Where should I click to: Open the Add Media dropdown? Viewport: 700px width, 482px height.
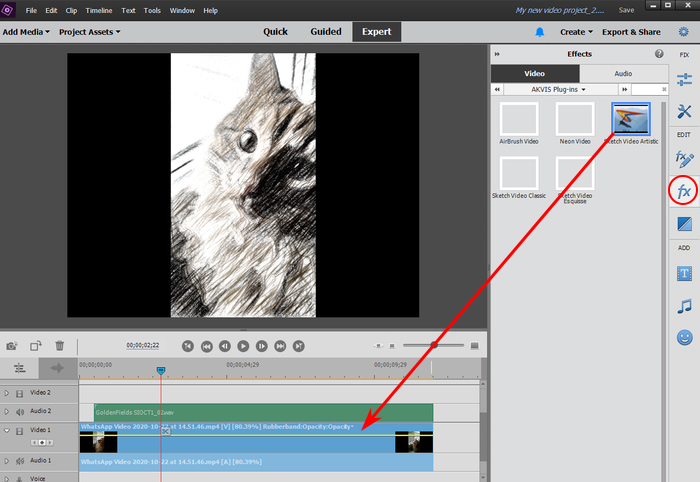pyautogui.click(x=26, y=32)
